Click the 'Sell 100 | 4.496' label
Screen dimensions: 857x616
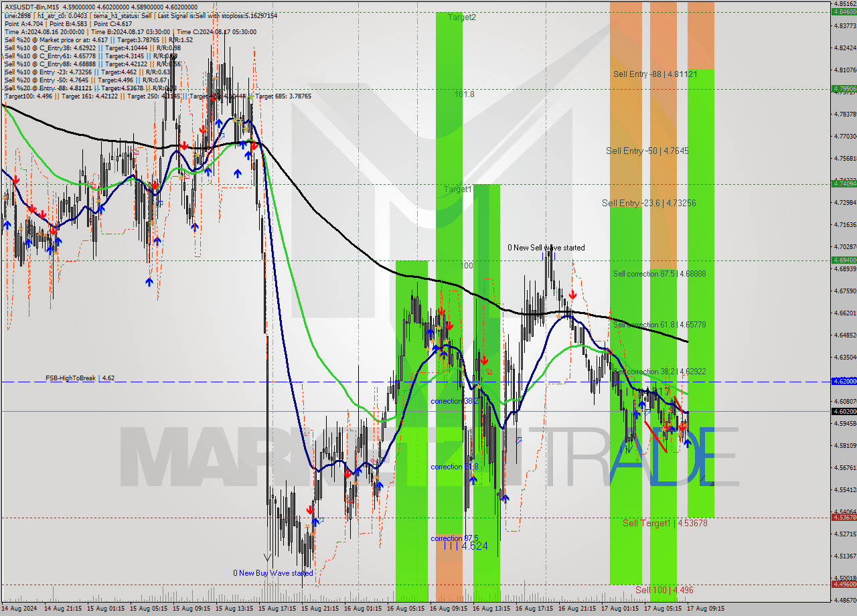click(664, 590)
